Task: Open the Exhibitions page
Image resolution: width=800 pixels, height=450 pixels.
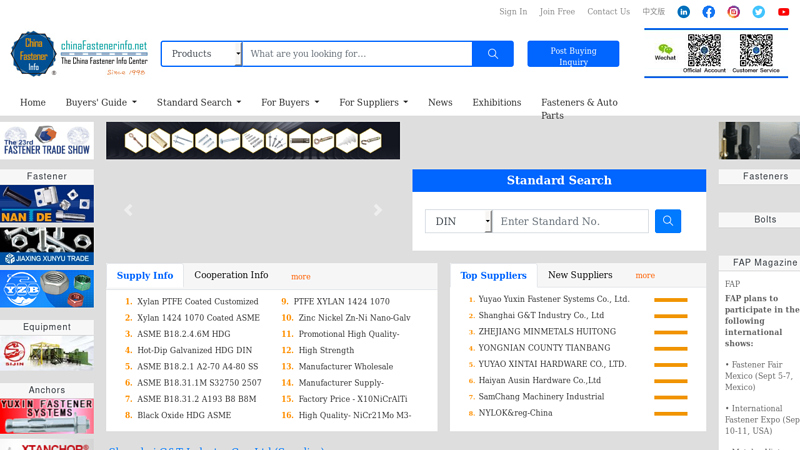Action: point(496,103)
